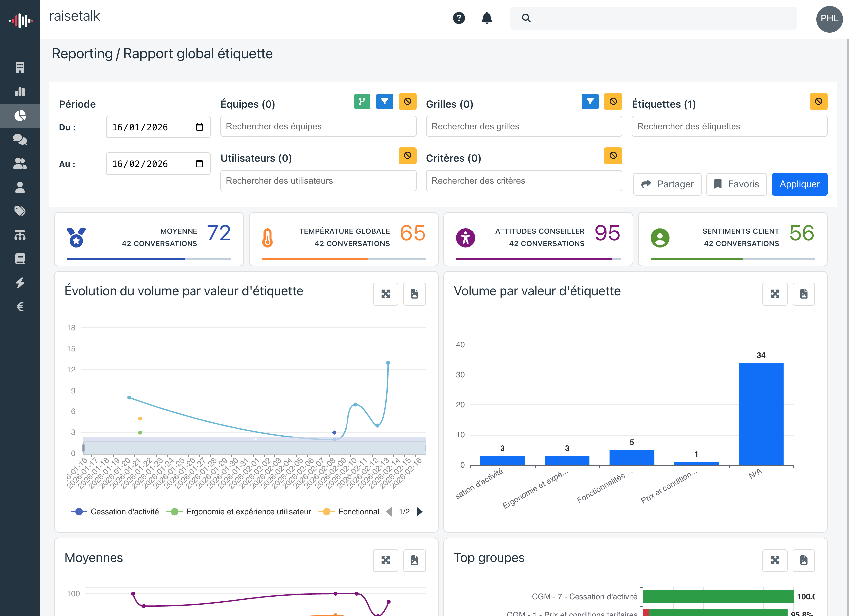This screenshot has width=849, height=616.
Task: Hide the Cessation d'activité series in the legend
Action: point(124,511)
